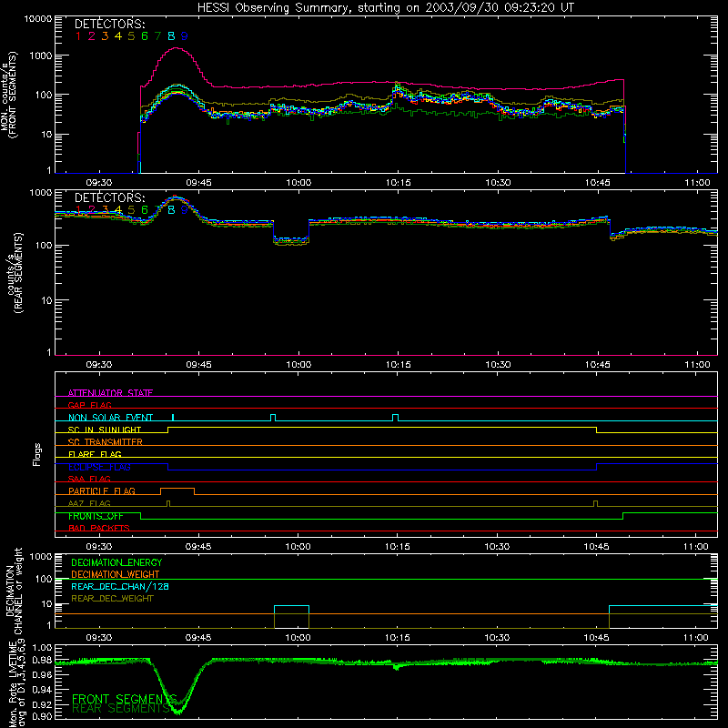This screenshot has width=728, height=728.
Task: Select dark green detector 7 in front segments legend
Action: (x=157, y=36)
